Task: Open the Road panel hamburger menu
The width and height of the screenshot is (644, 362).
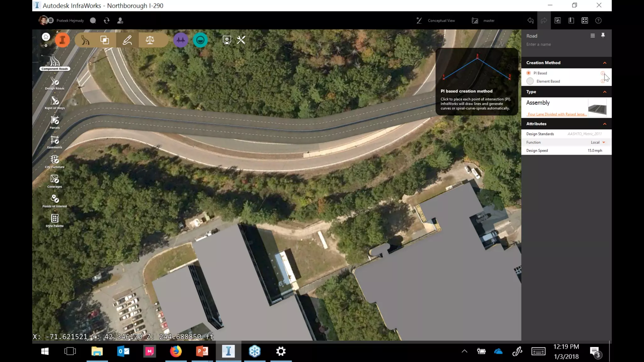Action: (592, 36)
